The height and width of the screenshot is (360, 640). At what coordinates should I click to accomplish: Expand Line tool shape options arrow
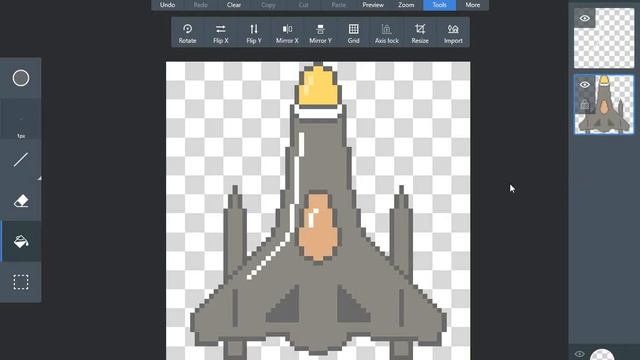[39, 178]
